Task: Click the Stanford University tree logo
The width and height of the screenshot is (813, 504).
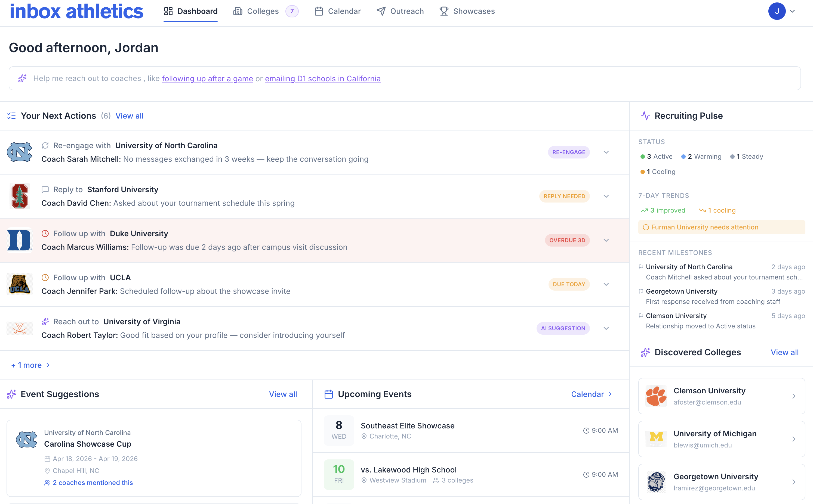Action: (19, 196)
